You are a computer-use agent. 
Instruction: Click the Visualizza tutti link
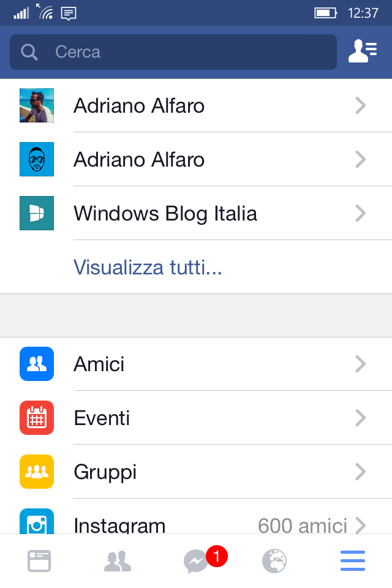148,268
